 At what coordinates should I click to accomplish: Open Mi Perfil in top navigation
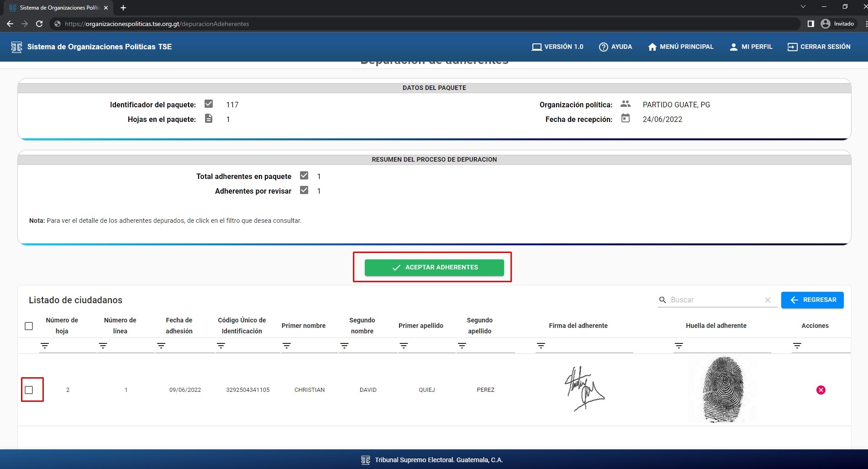coord(751,47)
